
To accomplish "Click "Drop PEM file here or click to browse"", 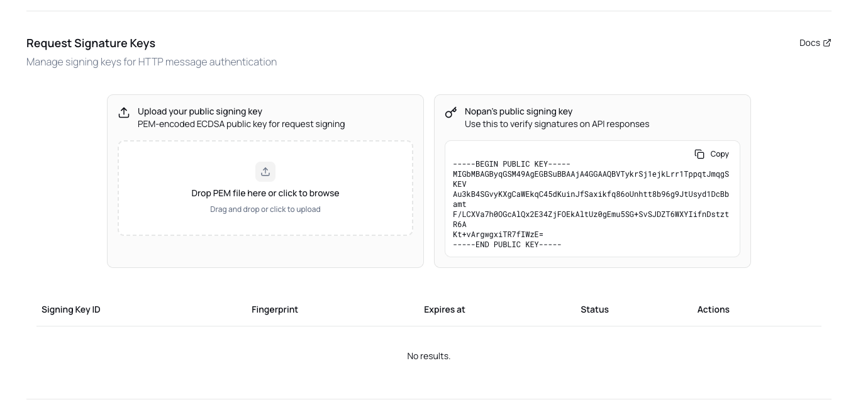I will tap(265, 193).
